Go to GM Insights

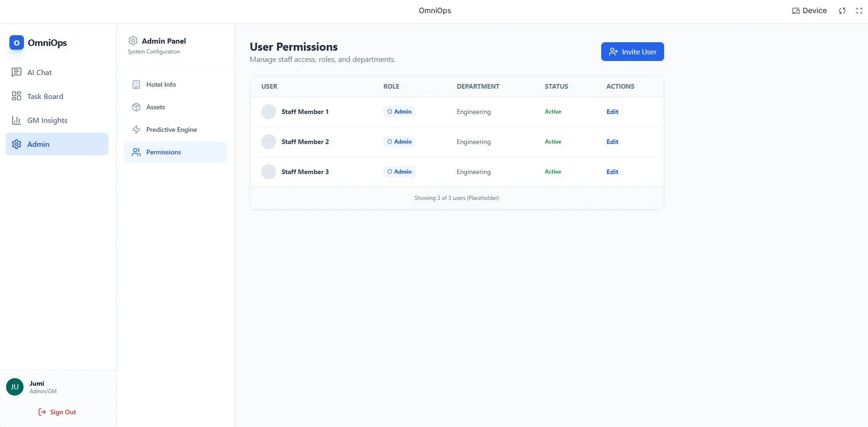pos(57,120)
